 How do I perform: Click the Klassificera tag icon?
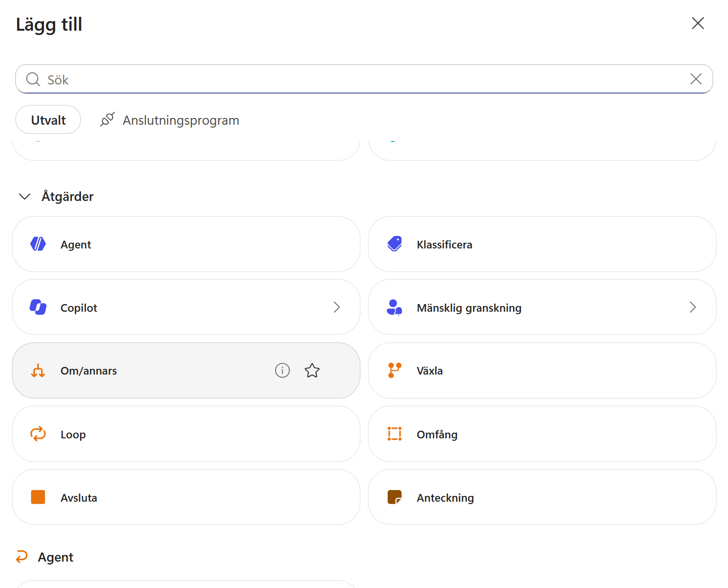coord(394,244)
